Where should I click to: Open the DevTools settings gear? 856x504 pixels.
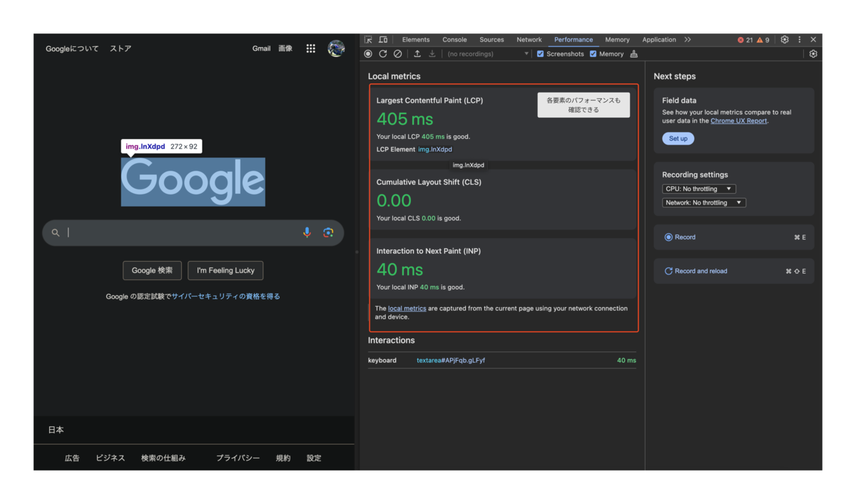pos(785,40)
